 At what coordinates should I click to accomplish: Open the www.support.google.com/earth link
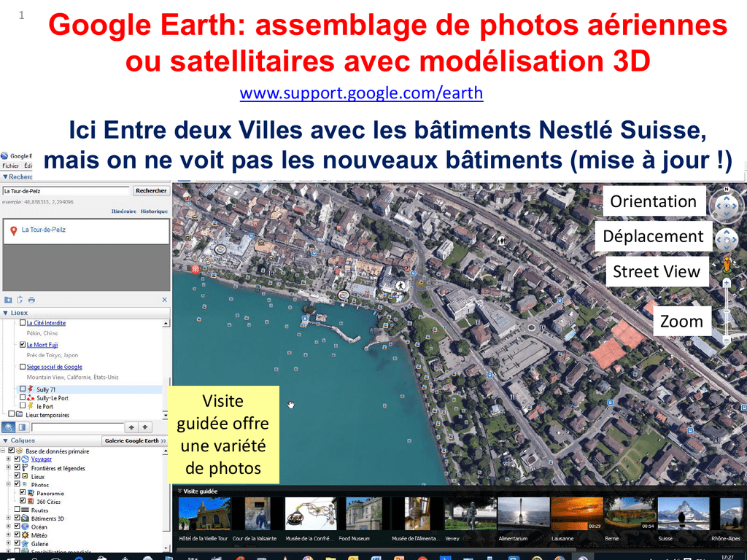tap(361, 93)
